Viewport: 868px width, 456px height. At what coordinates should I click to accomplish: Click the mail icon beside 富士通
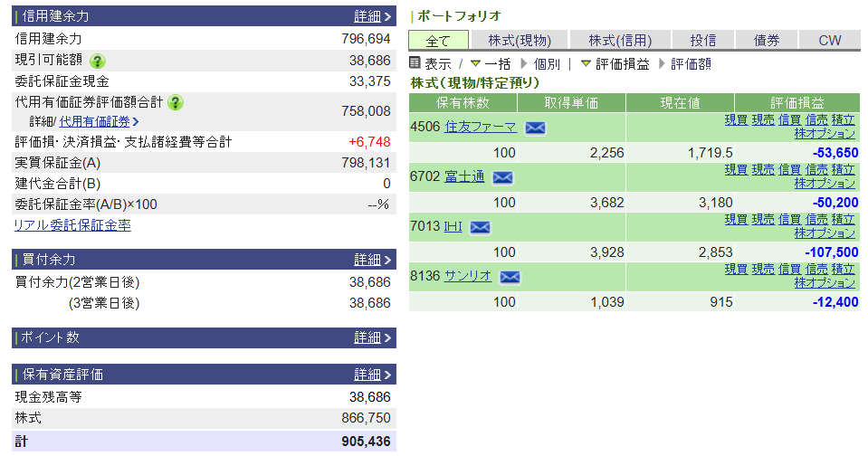(x=502, y=177)
